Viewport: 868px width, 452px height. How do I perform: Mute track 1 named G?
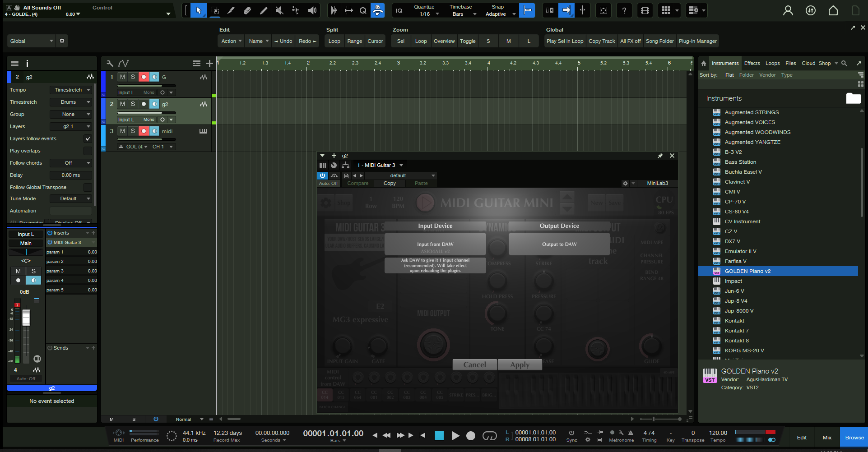(122, 77)
